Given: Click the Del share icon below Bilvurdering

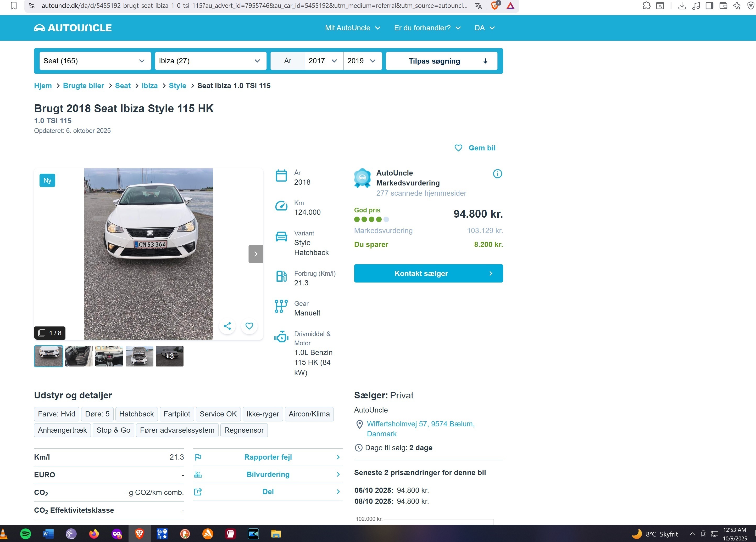Looking at the screenshot, I should pyautogui.click(x=198, y=492).
